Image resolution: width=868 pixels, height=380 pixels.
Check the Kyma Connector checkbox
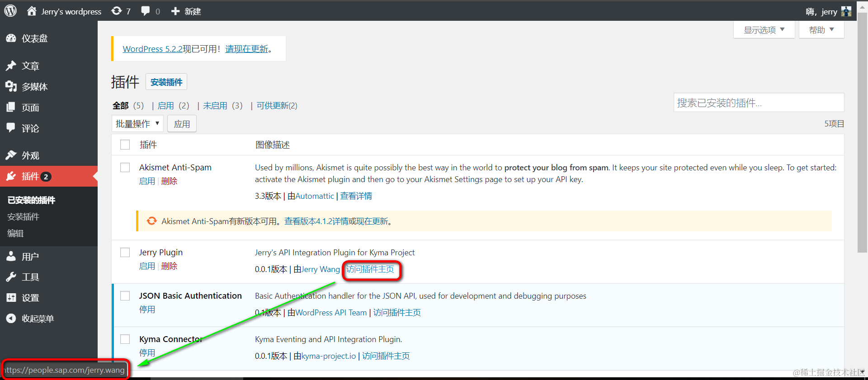coord(125,339)
